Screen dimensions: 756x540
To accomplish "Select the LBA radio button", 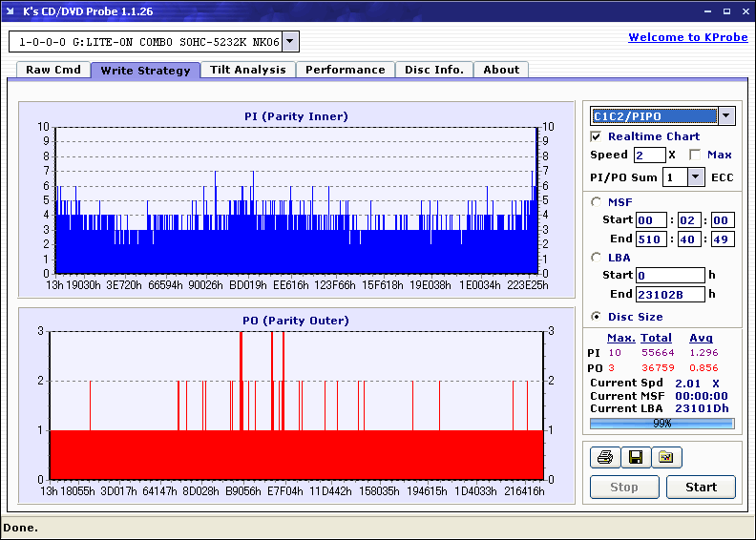I will [597, 257].
